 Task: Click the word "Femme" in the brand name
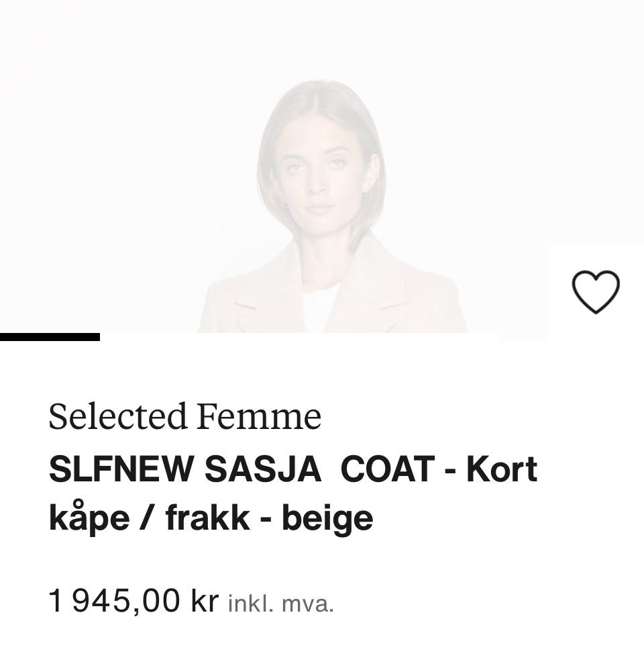tap(258, 416)
